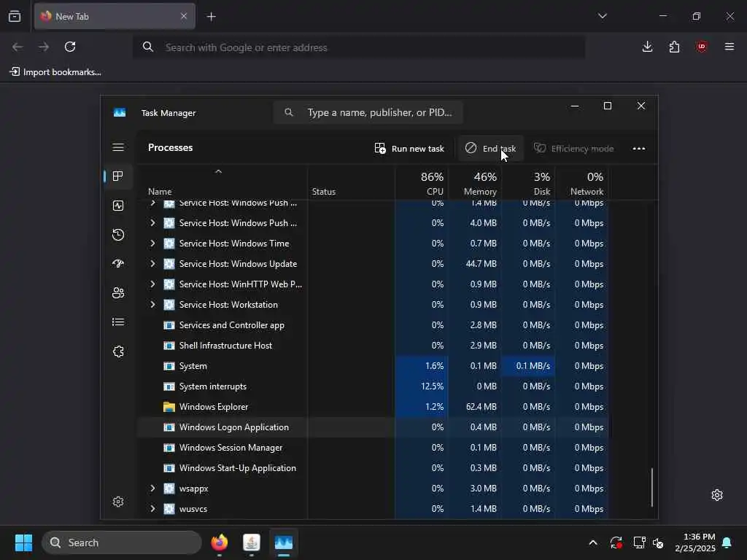Open the more options ellipsis menu
Screen dimensions: 747x560
pyautogui.click(x=639, y=149)
